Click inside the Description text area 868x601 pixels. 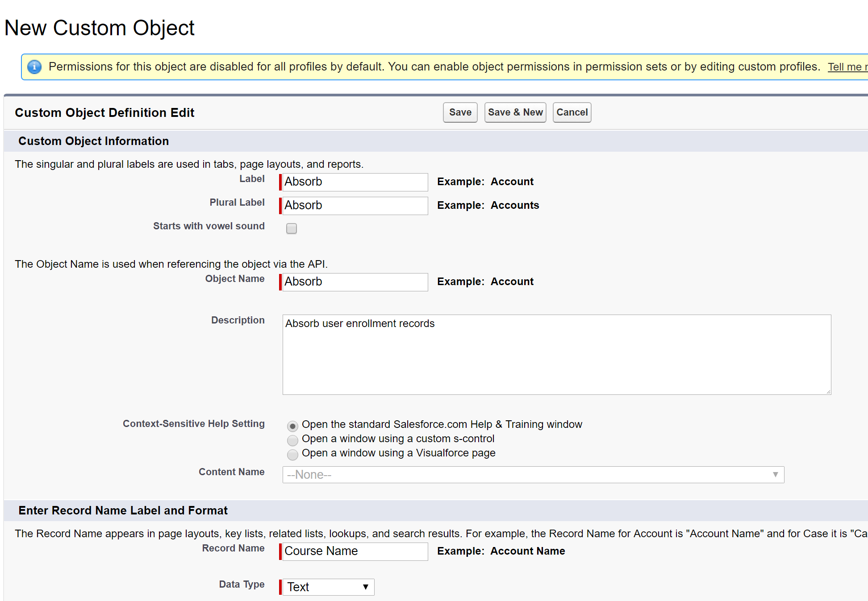click(557, 355)
